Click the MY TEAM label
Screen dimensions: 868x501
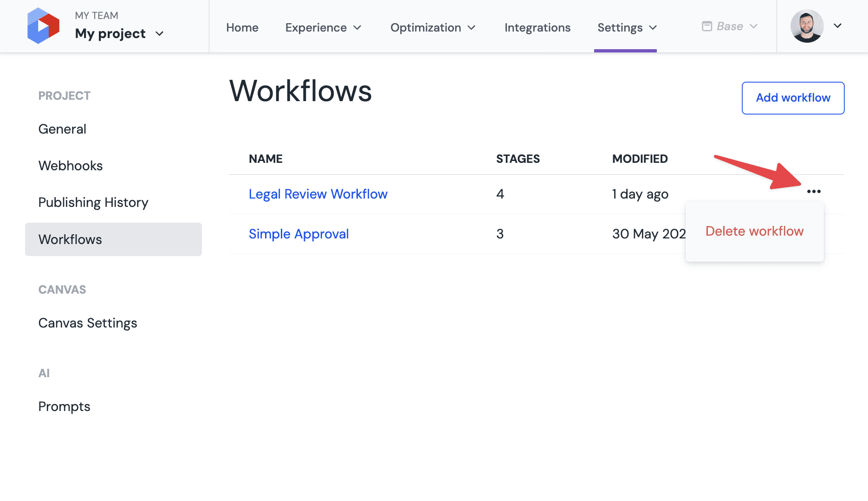click(x=97, y=16)
